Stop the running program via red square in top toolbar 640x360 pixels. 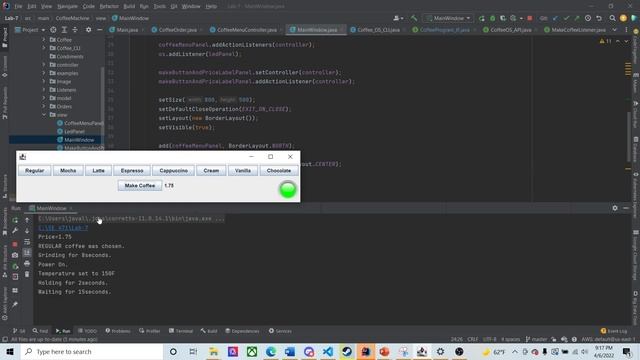click(x=530, y=18)
